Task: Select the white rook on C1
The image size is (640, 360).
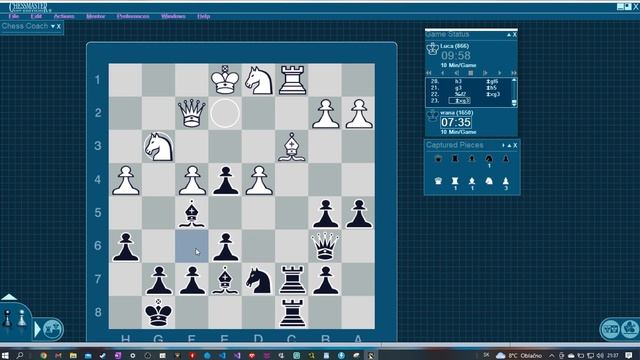Action: click(x=292, y=80)
